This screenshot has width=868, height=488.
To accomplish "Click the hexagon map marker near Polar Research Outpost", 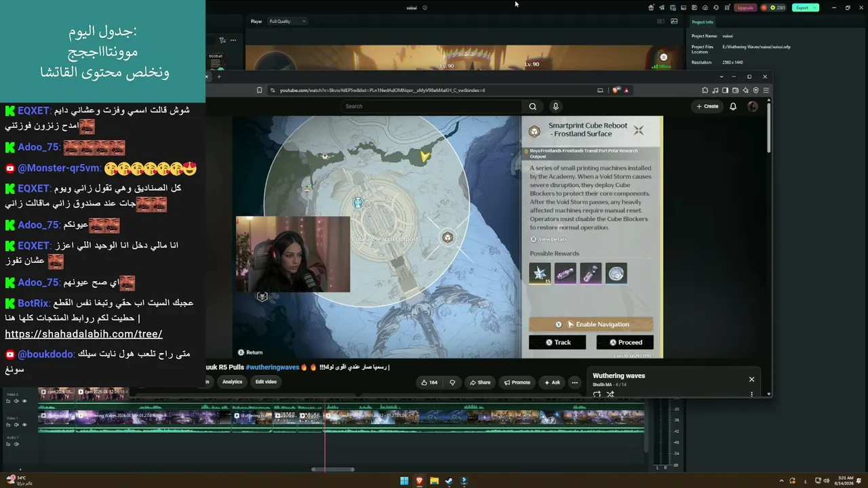I will point(448,237).
